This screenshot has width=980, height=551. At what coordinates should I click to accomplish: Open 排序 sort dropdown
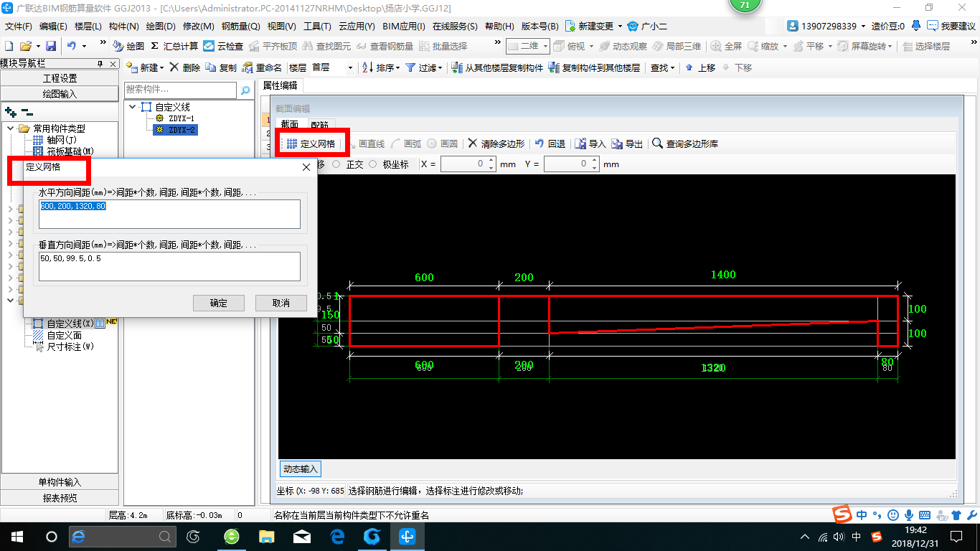click(381, 67)
